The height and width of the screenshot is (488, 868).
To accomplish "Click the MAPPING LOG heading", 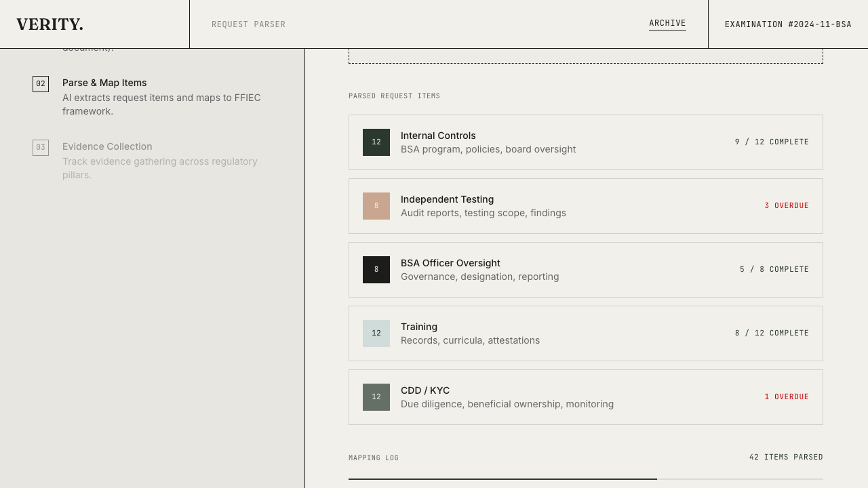I will point(374,458).
